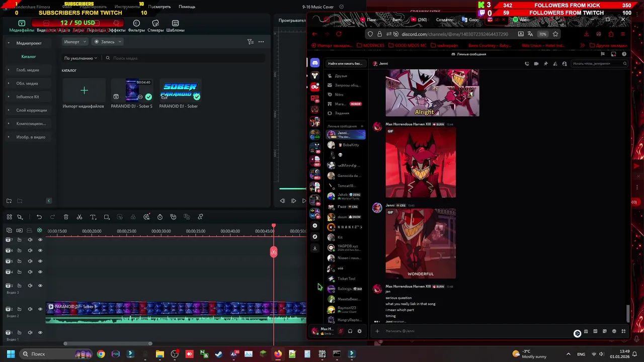Select the SOBER PARANOID DJ image thumbnail

[180, 90]
